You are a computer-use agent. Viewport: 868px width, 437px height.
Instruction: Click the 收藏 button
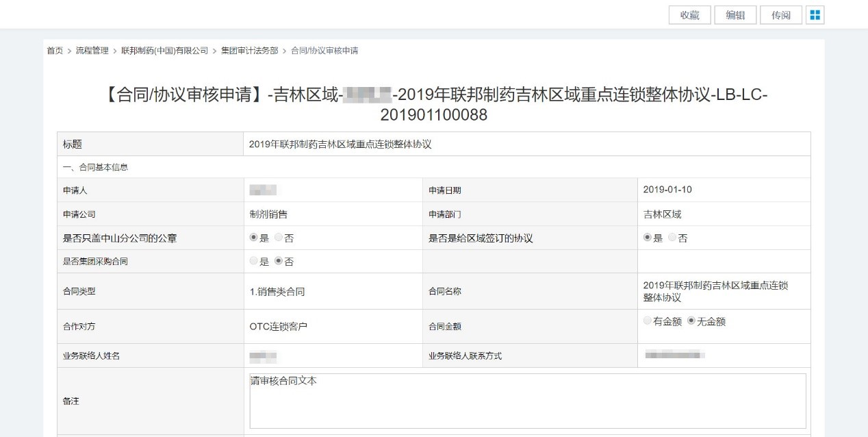pyautogui.click(x=689, y=15)
